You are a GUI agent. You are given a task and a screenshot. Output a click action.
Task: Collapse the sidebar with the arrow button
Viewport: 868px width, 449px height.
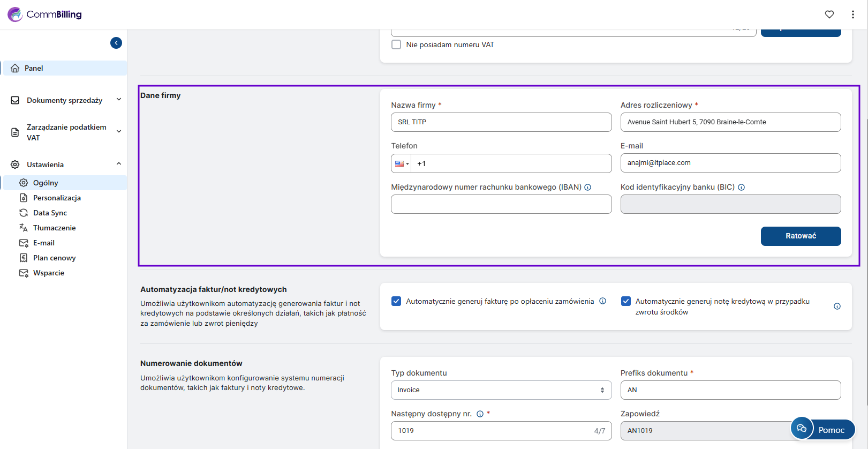point(116,43)
